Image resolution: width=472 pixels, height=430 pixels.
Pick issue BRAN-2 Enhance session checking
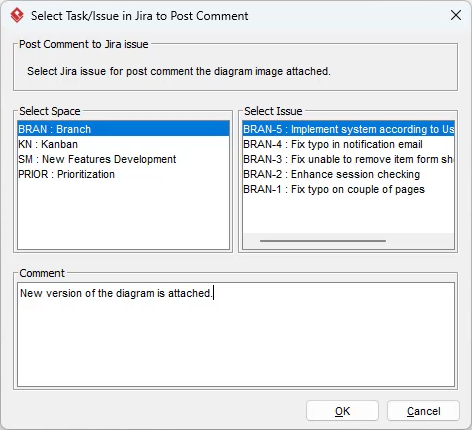[348, 174]
